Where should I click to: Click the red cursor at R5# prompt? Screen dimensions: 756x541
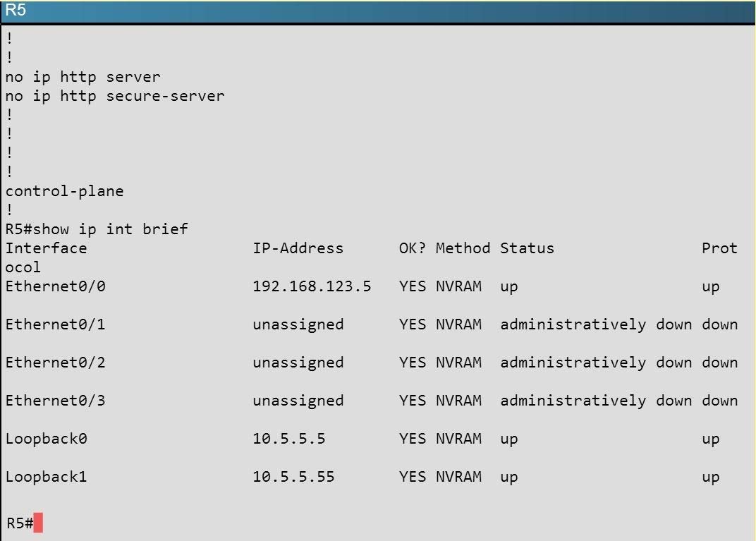(x=38, y=523)
